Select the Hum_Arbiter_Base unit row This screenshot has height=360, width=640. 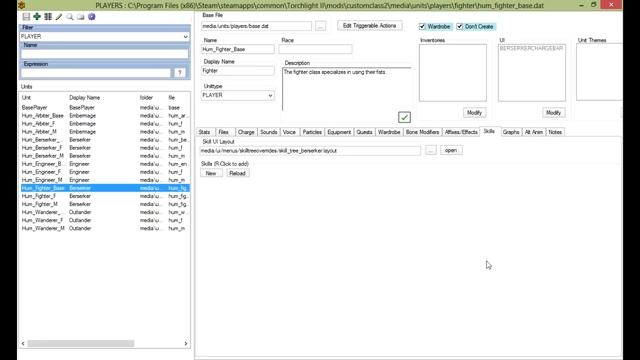click(105, 116)
